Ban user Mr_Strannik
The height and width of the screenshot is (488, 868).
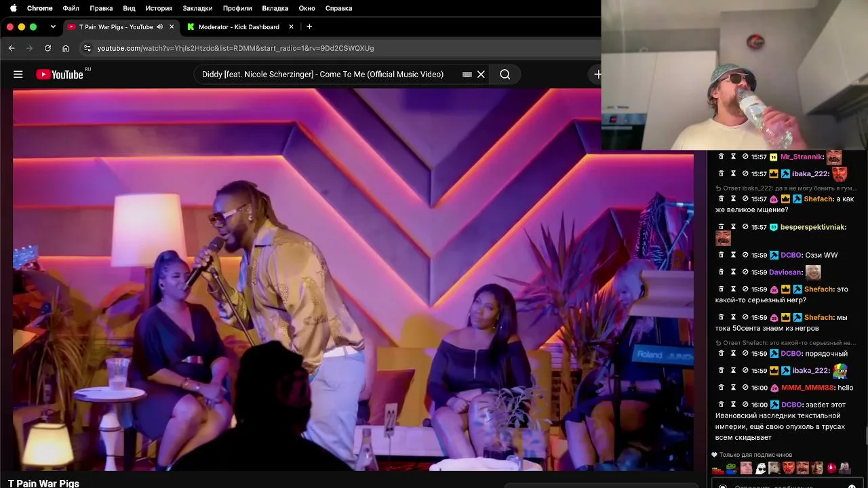745,157
